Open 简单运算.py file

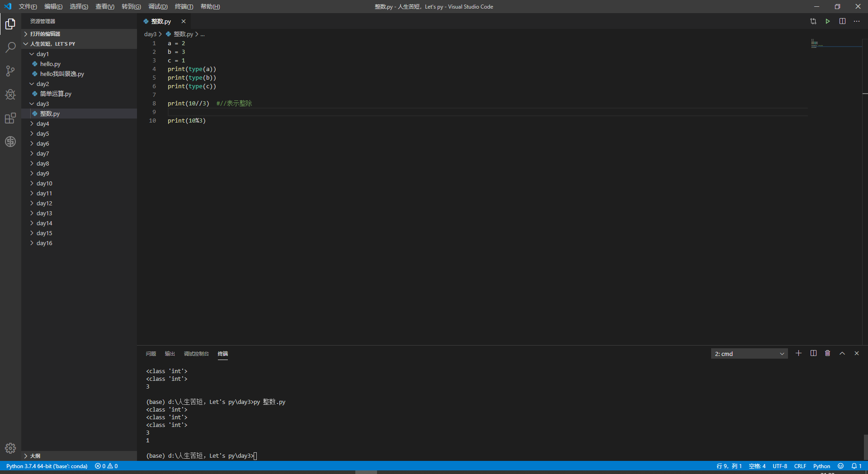point(56,94)
